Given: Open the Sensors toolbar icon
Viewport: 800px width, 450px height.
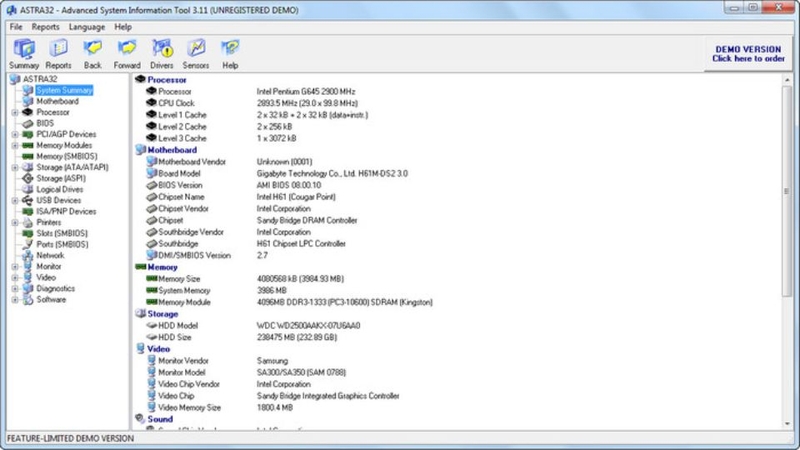Looking at the screenshot, I should [x=196, y=54].
